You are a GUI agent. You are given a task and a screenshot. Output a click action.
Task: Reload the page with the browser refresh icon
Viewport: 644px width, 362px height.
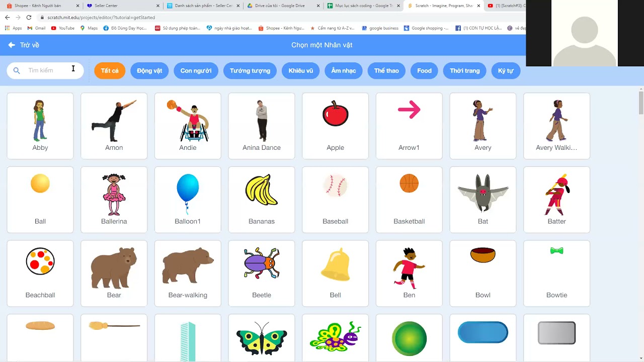pyautogui.click(x=29, y=17)
